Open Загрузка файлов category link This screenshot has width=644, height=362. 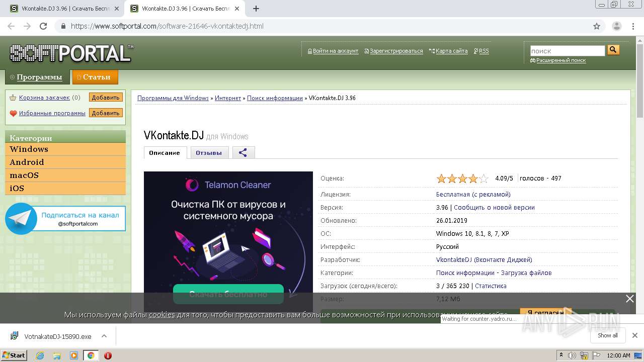coord(527,273)
